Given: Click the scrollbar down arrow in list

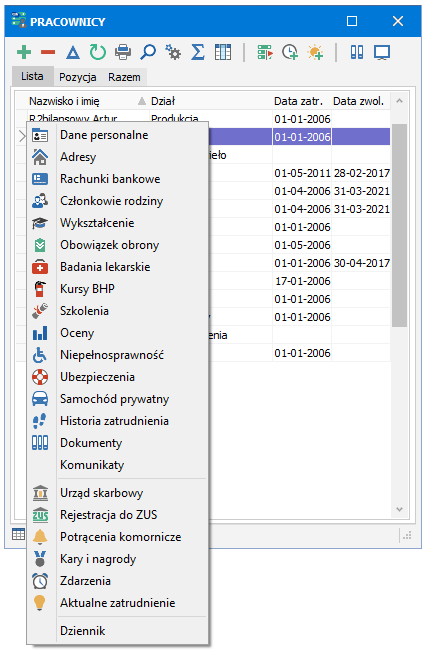Looking at the screenshot, I should tap(399, 509).
